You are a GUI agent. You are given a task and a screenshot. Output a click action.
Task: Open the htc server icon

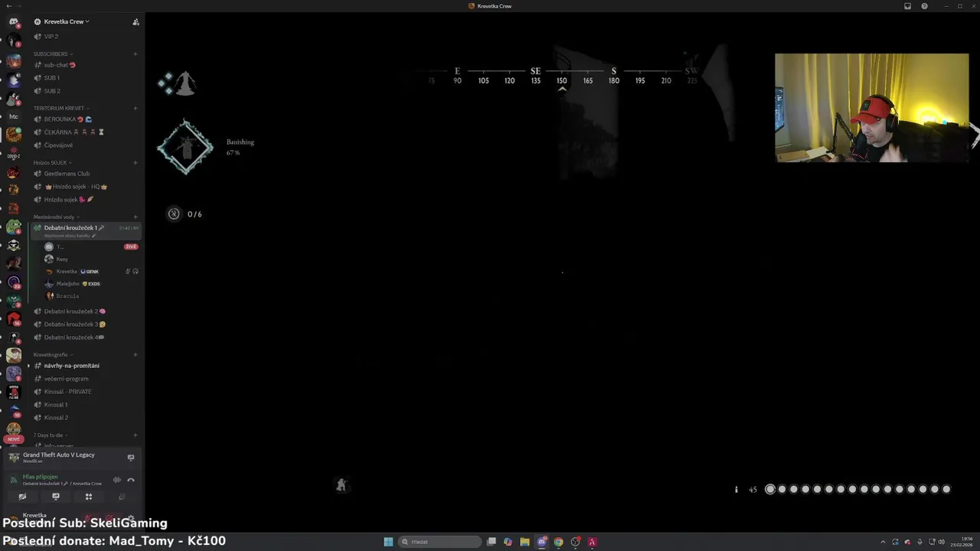pos(14,116)
